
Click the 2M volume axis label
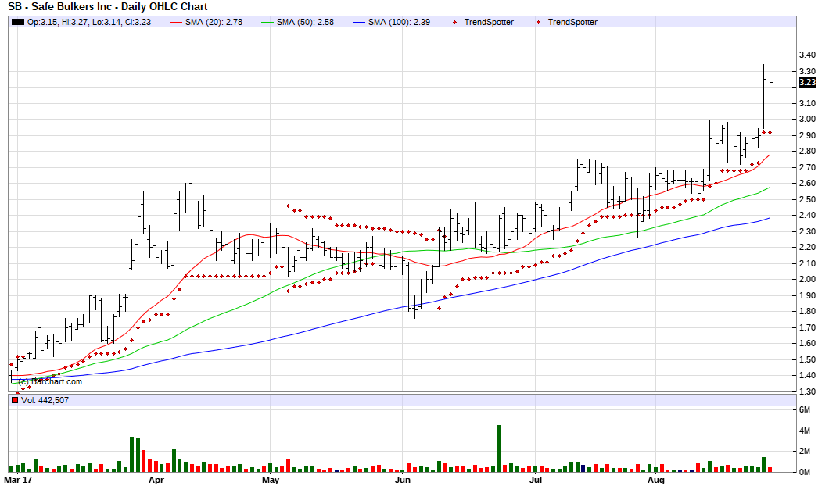point(805,451)
